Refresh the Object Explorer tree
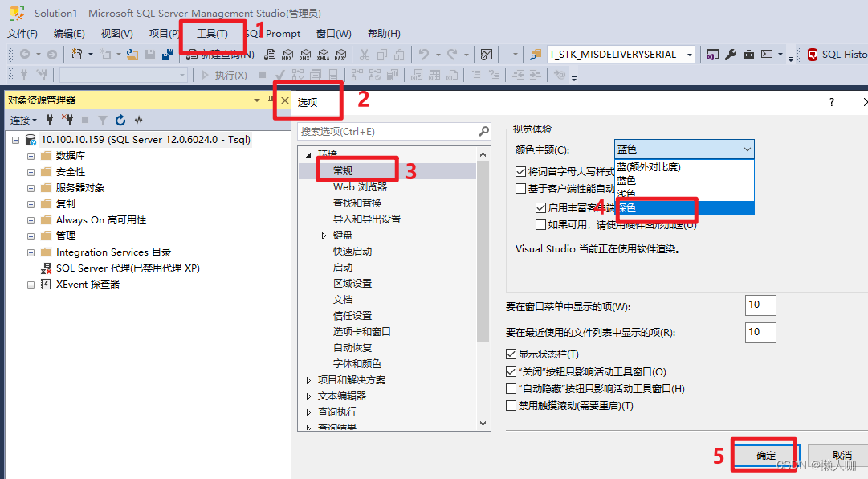 [120, 120]
